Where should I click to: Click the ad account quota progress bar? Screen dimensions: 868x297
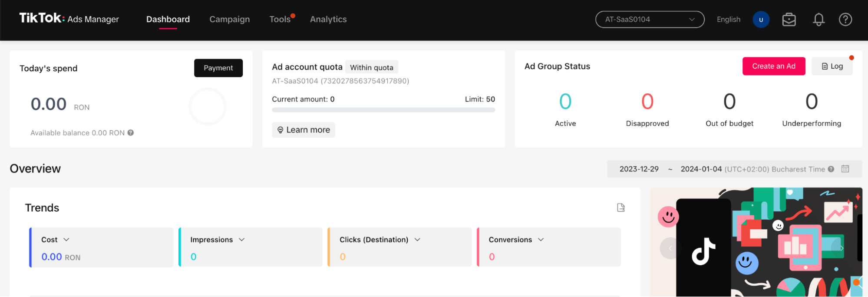[383, 110]
